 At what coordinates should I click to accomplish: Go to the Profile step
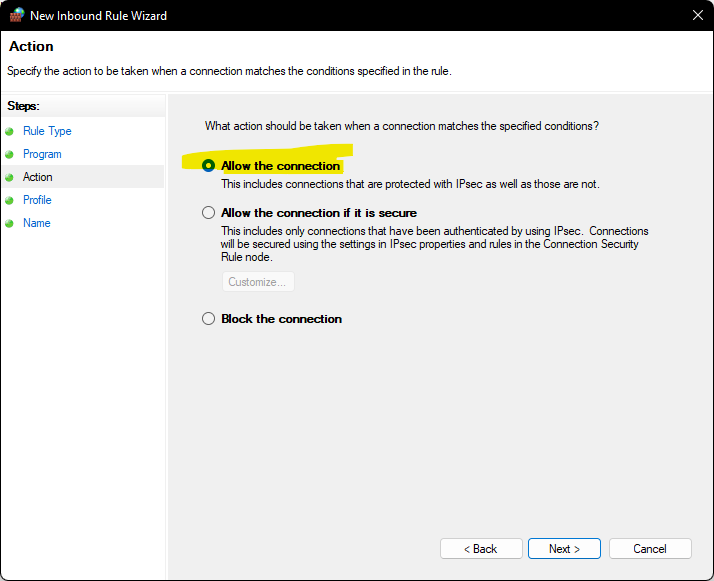click(37, 200)
